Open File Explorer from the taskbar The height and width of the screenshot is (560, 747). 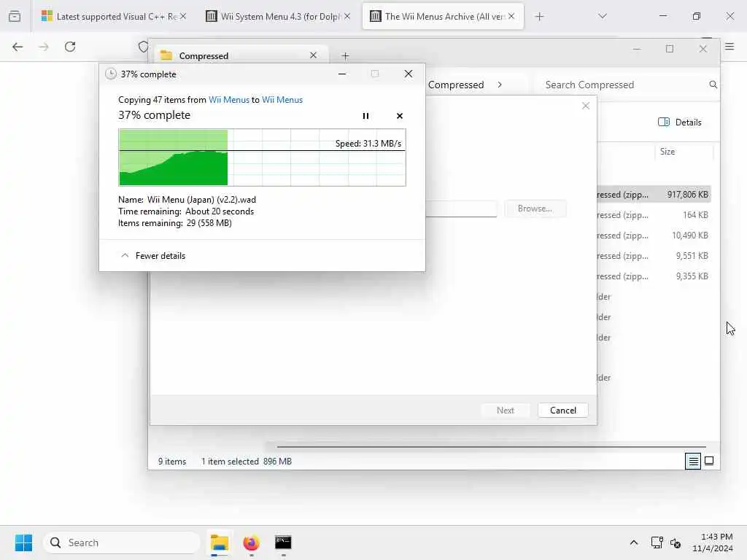click(220, 542)
